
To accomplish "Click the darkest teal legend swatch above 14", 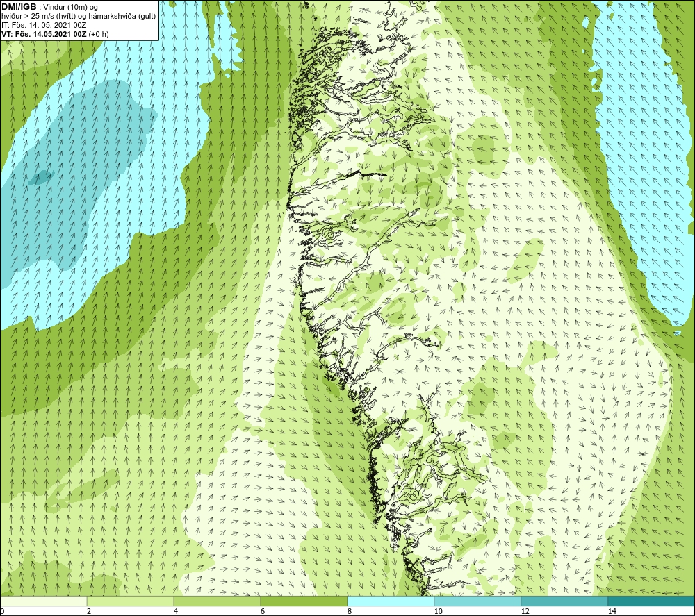I will coord(652,601).
